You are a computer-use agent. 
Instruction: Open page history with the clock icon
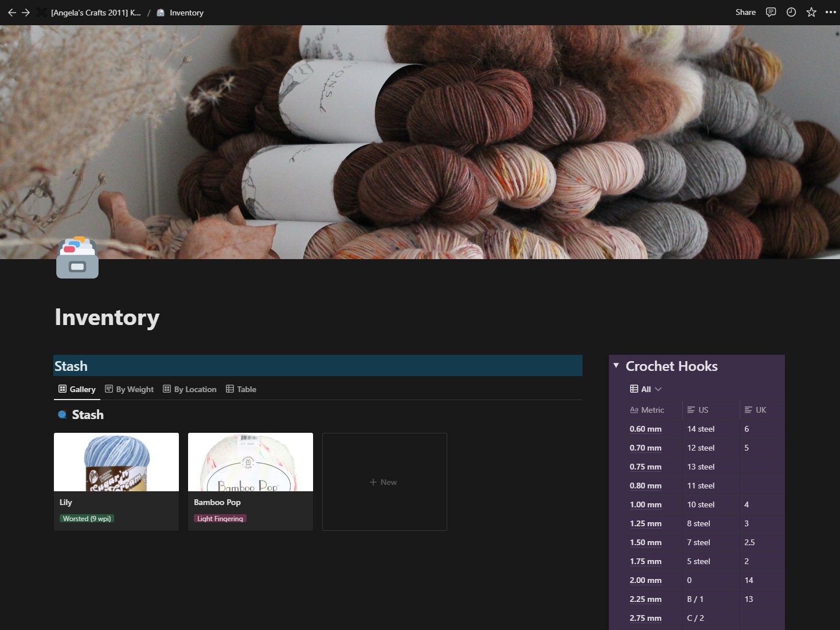791,12
